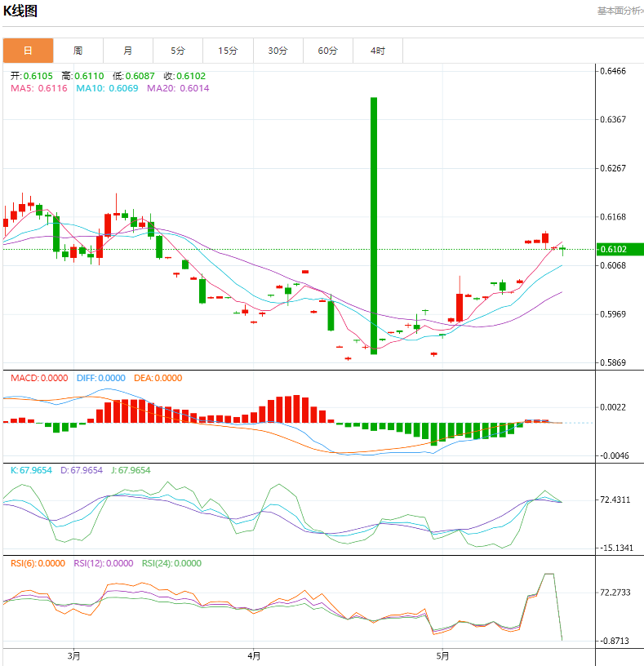Screen dimensions: 644x666
Task: Open the 基本面分析 link
Action: coord(620,11)
